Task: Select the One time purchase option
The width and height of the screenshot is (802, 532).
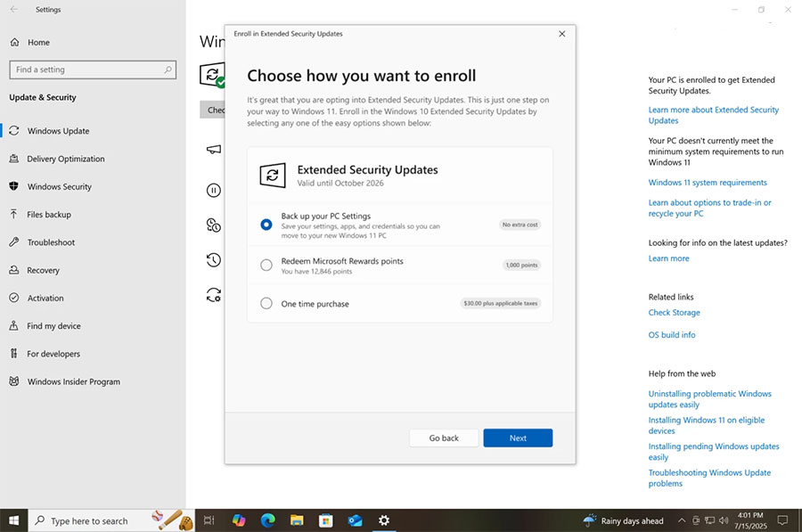Action: [x=266, y=303]
